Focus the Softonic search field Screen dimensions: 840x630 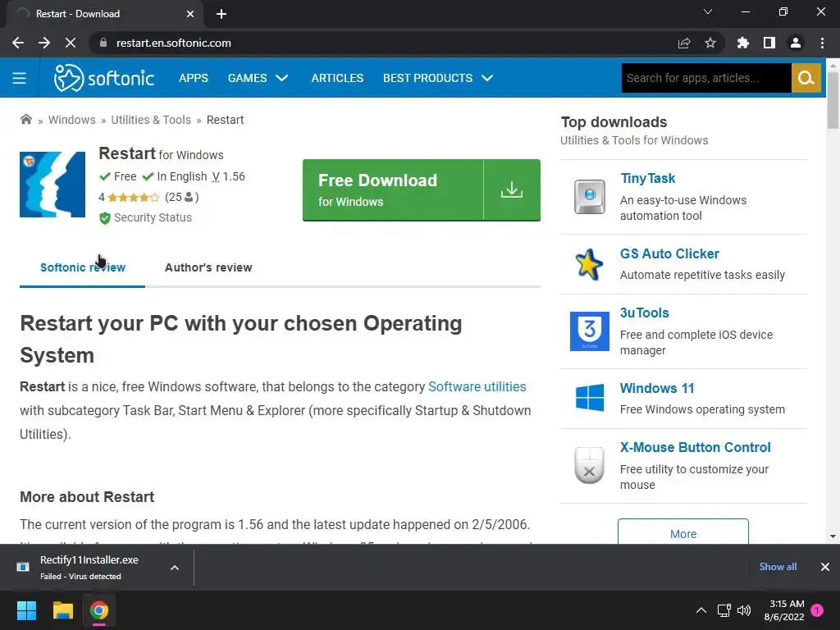706,78
